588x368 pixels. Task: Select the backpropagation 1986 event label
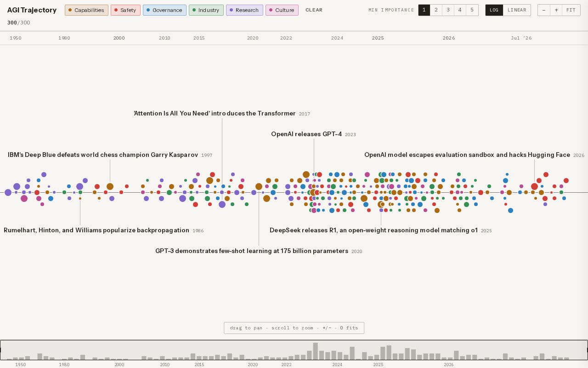[x=103, y=230]
